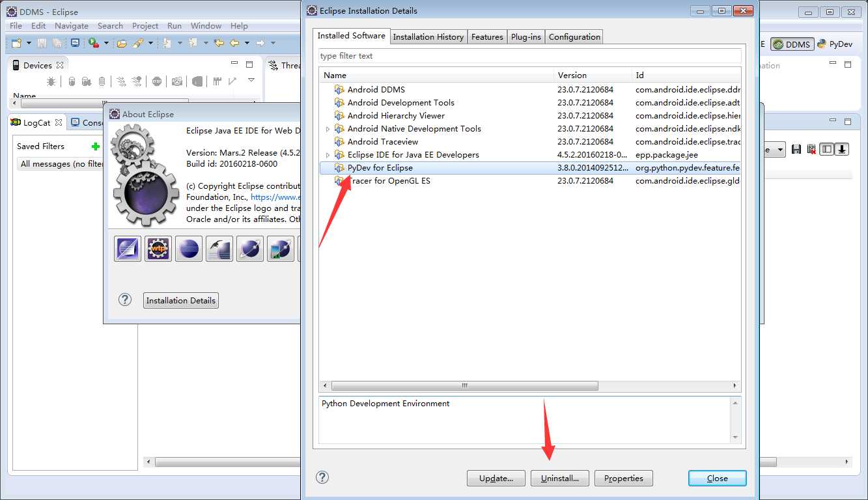The height and width of the screenshot is (500, 868).
Task: Select the PyDev for Eclipse row
Action: click(529, 168)
